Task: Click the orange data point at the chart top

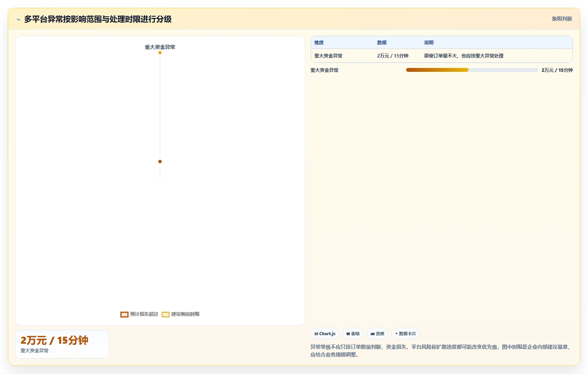Action: click(160, 52)
